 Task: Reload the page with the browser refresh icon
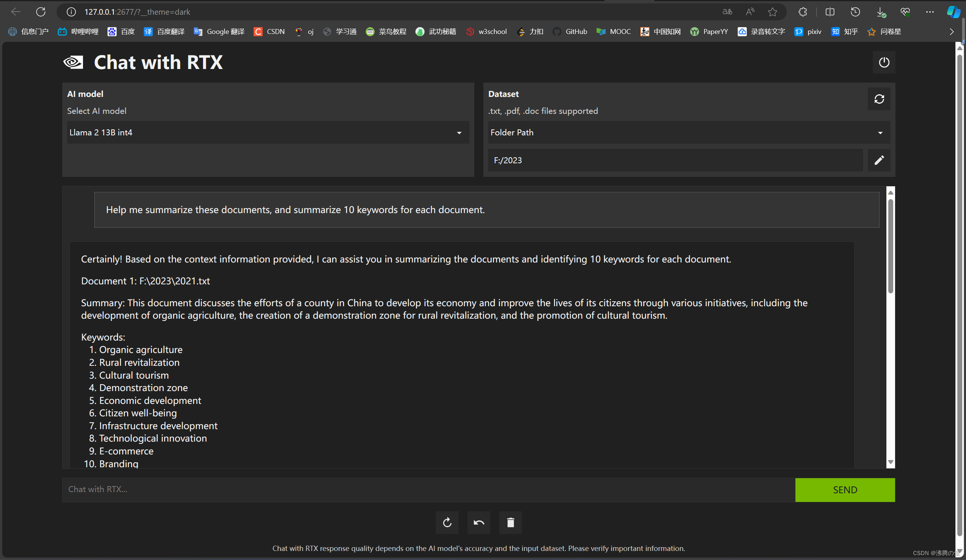[41, 12]
